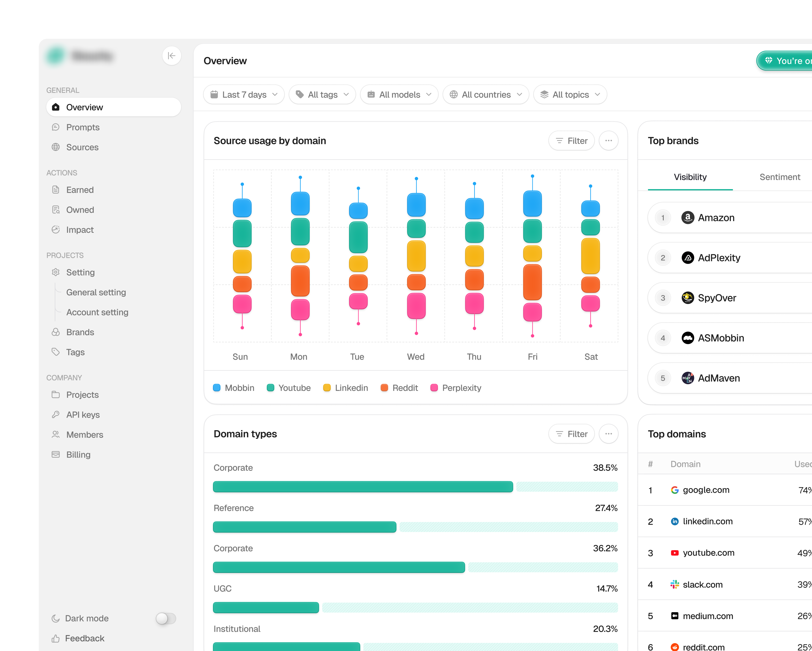Select the Visibility tab
This screenshot has width=812, height=651.
pos(690,177)
